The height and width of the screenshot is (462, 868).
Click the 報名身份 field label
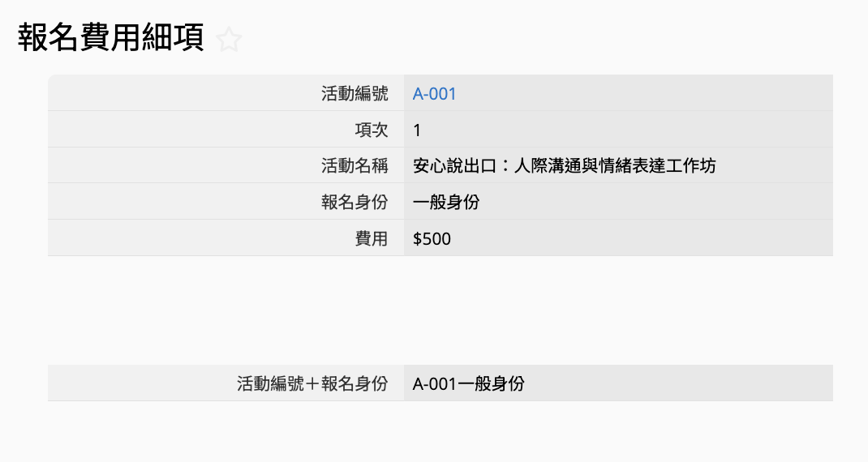coord(355,202)
